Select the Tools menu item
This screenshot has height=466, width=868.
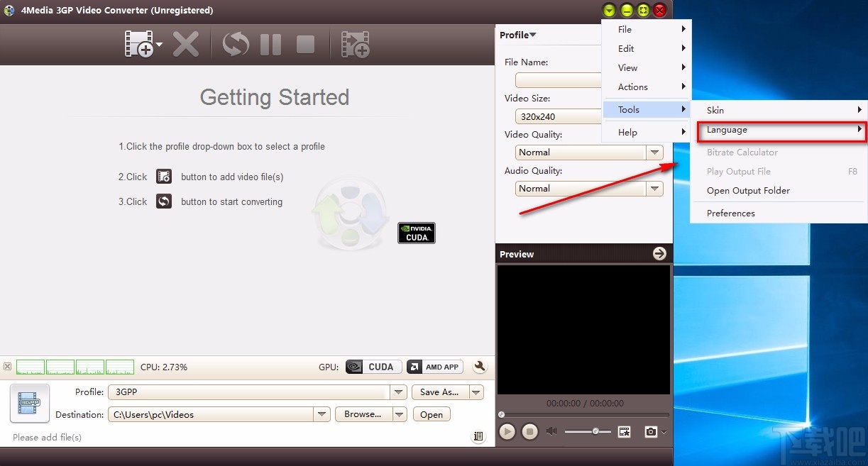pyautogui.click(x=647, y=109)
